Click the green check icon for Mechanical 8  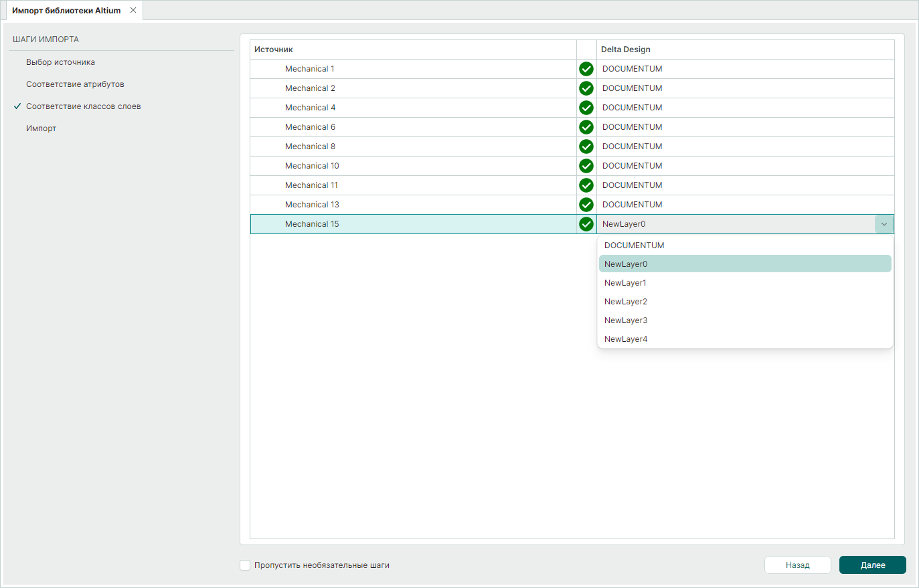pyautogui.click(x=586, y=146)
